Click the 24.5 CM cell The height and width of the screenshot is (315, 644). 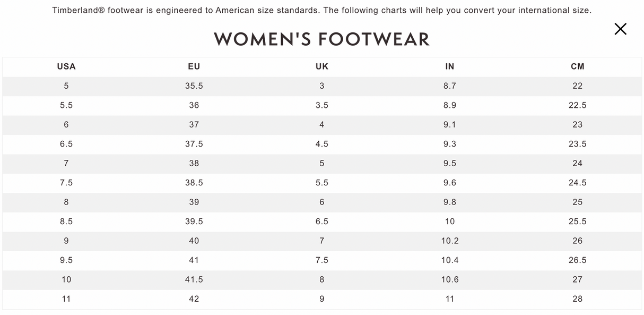pyautogui.click(x=578, y=183)
